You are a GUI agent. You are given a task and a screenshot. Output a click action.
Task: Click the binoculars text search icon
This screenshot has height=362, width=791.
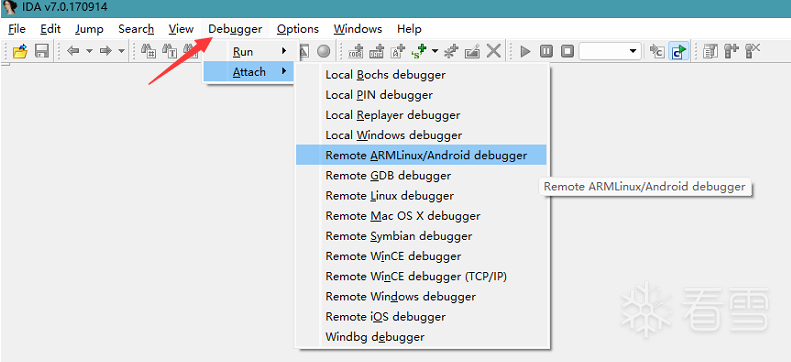coord(169,51)
